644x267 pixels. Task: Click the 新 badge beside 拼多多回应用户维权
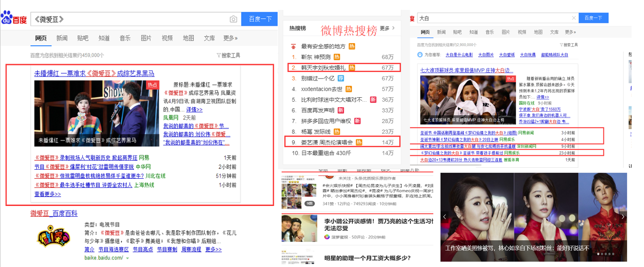(x=356, y=121)
